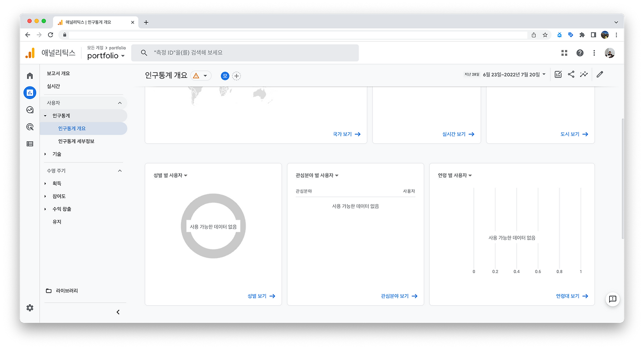Image resolution: width=644 pixels, height=349 pixels.
Task: Open the tab search chevron in browser
Action: (x=616, y=22)
